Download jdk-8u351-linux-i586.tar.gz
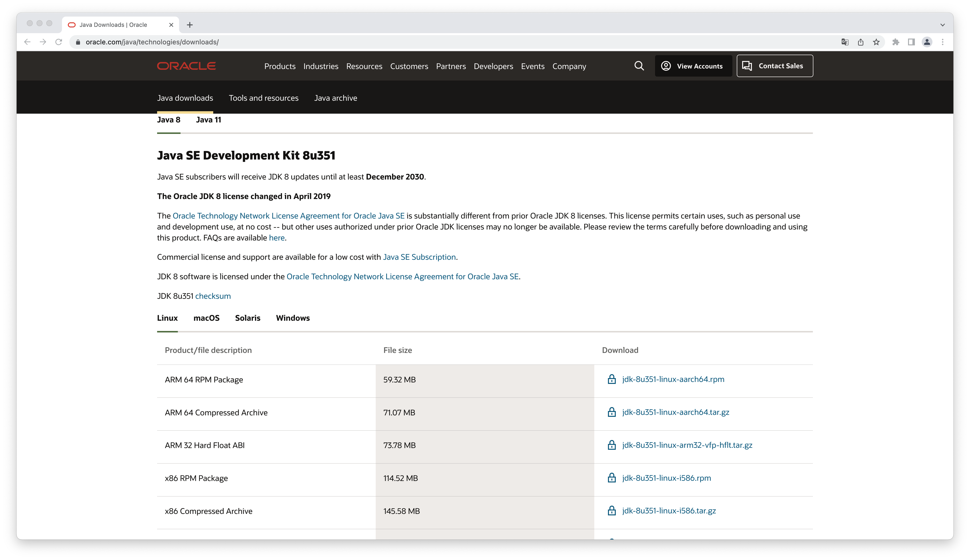 click(x=669, y=511)
